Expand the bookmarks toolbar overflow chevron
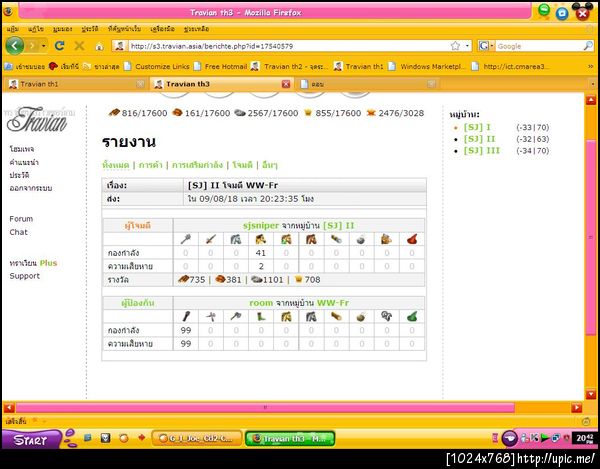The image size is (600, 469). pos(591,67)
